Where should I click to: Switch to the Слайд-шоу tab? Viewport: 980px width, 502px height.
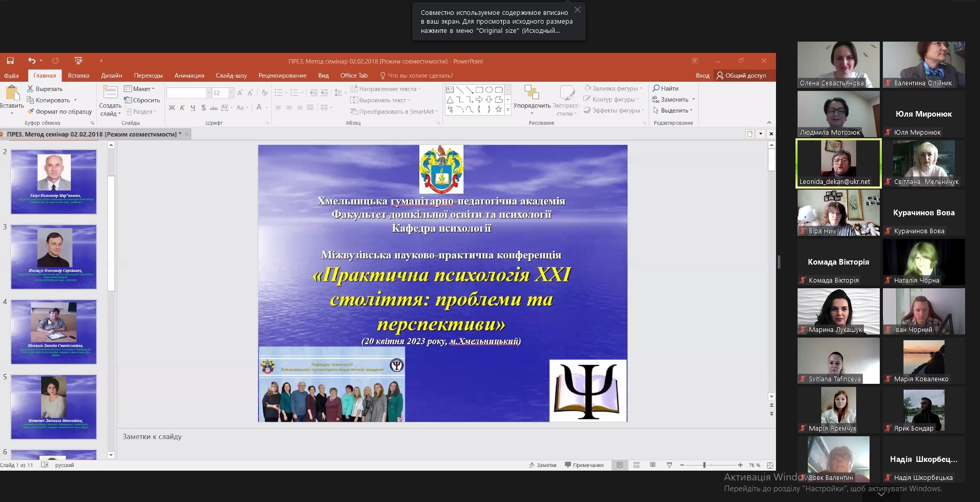[x=231, y=76]
